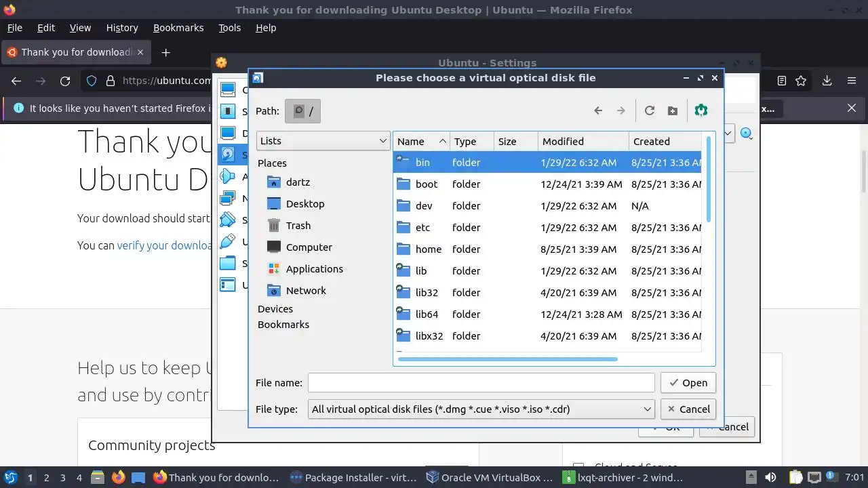The height and width of the screenshot is (488, 868).
Task: Click the Bookmarks section header
Action: [283, 325]
